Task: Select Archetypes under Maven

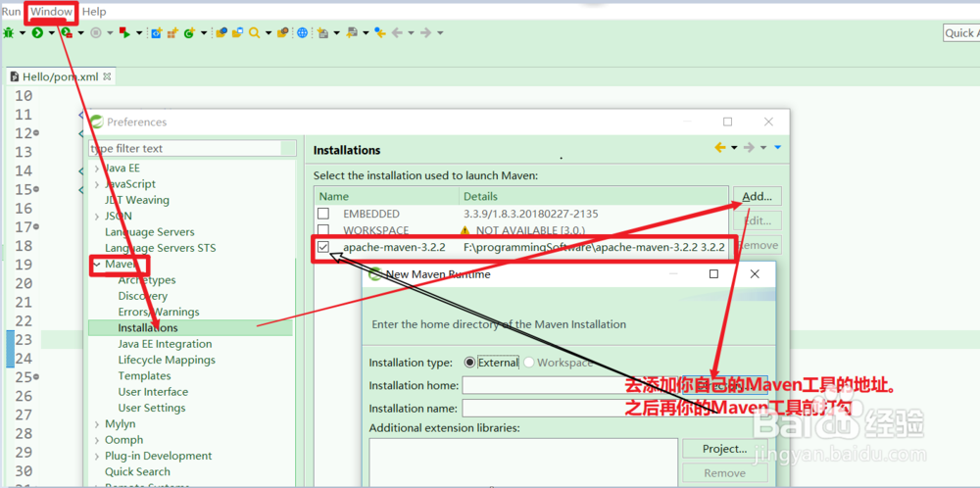Action: (x=147, y=280)
